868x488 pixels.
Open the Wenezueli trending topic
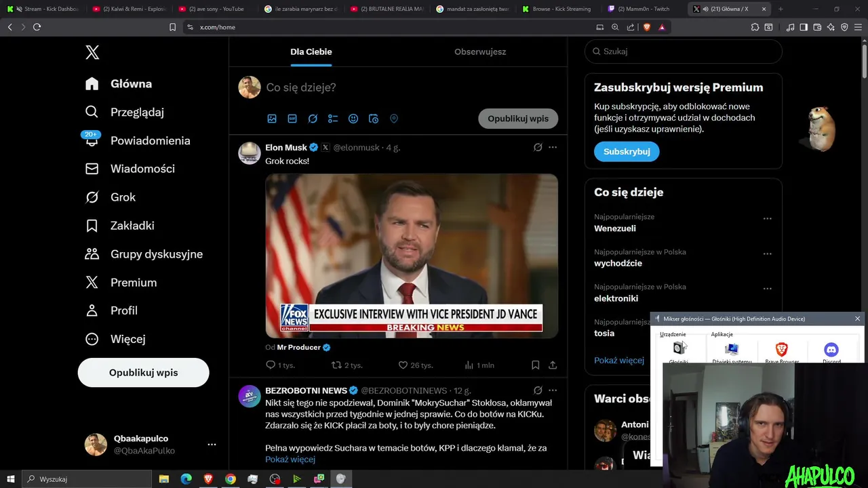point(615,228)
